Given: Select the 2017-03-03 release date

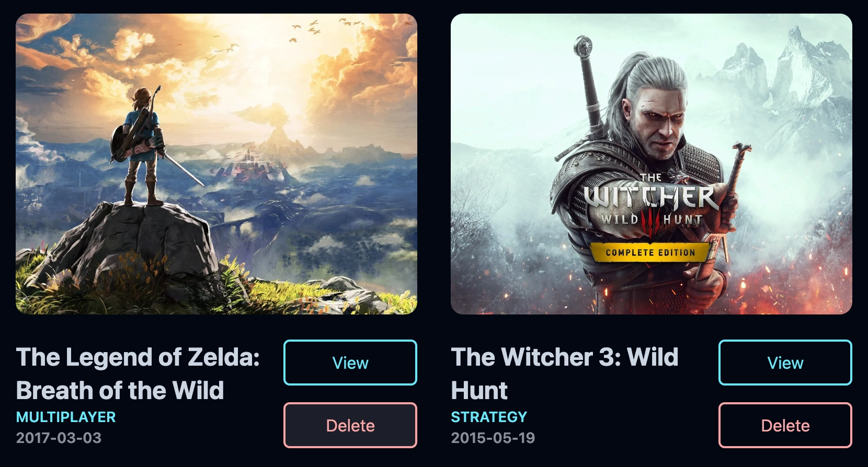Looking at the screenshot, I should (59, 438).
